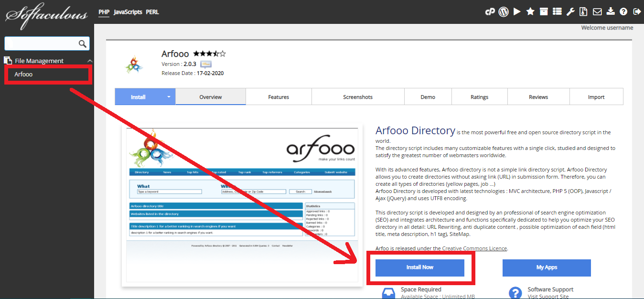Click the zipped file backups icon
The image size is (644, 299).
pyautogui.click(x=583, y=12)
